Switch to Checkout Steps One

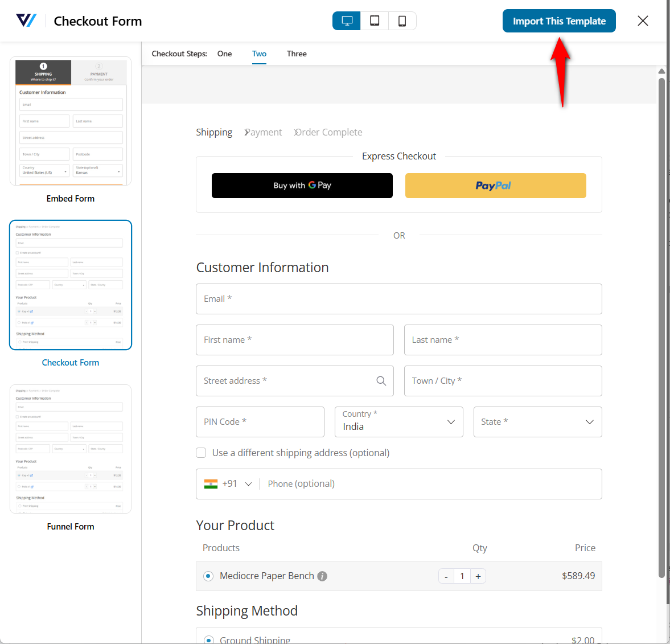click(x=224, y=54)
